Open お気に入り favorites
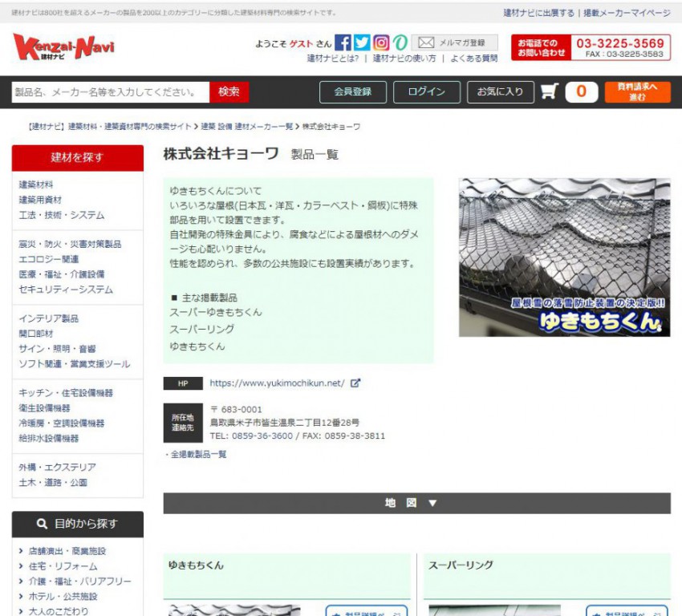The image size is (682, 616). [501, 91]
